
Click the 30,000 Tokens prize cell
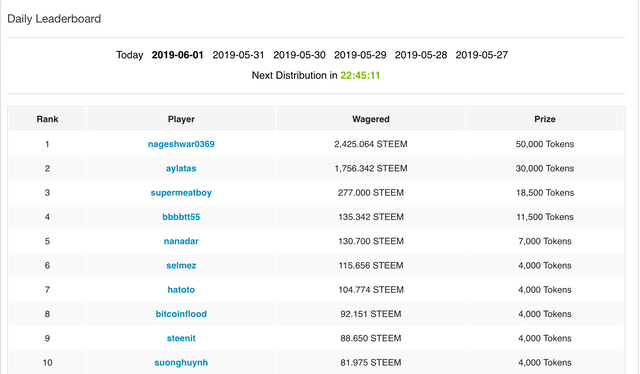(545, 168)
